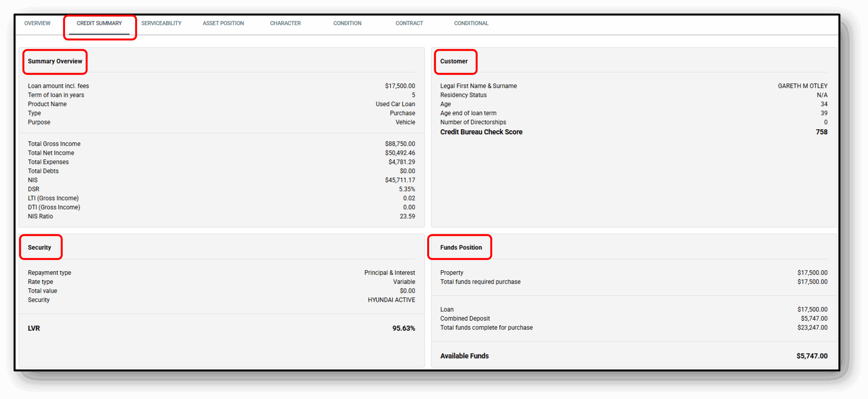Viewport: 868px width, 399px height.
Task: Click the Product Name Used Car Loan value
Action: tap(395, 104)
